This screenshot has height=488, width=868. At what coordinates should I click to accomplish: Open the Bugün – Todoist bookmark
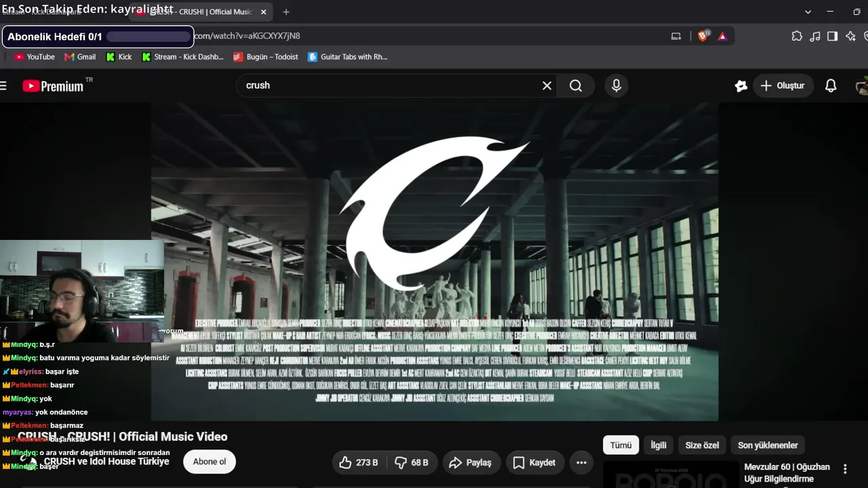[x=266, y=57]
